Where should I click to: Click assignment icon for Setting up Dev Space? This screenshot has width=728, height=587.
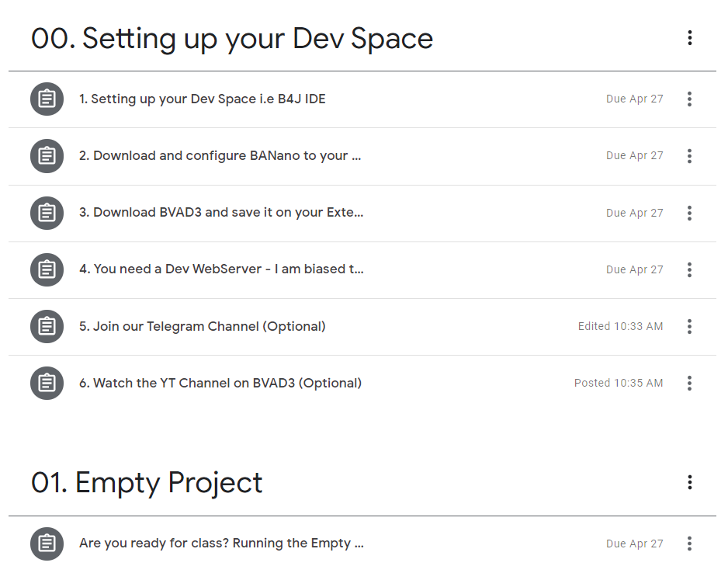point(47,99)
